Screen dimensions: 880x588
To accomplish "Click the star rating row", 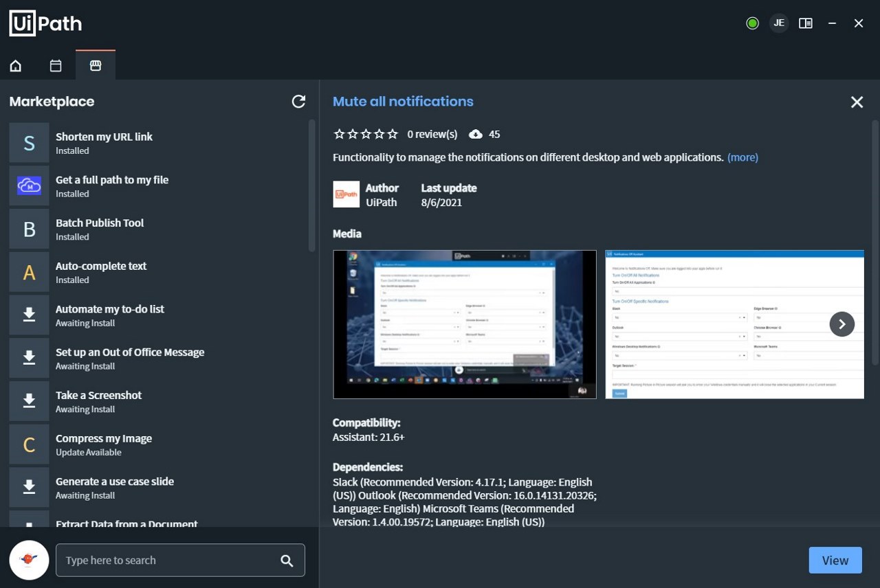I will click(x=366, y=134).
